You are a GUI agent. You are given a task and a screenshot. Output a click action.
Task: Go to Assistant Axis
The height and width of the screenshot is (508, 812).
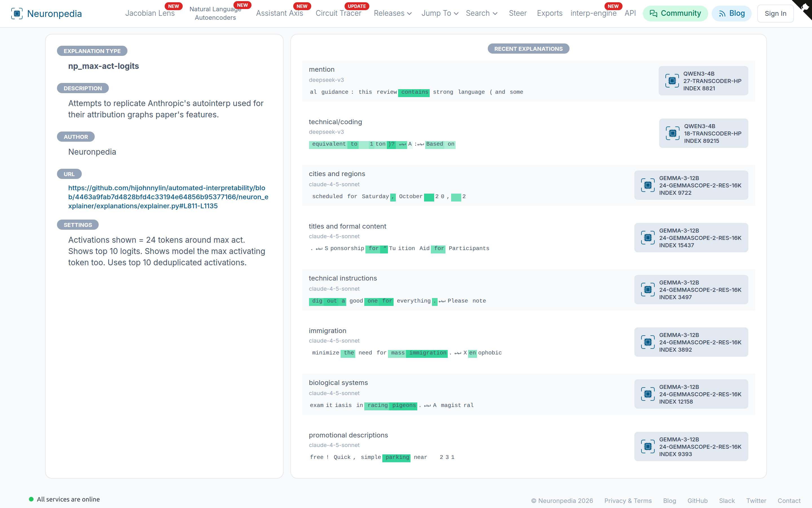pos(279,14)
